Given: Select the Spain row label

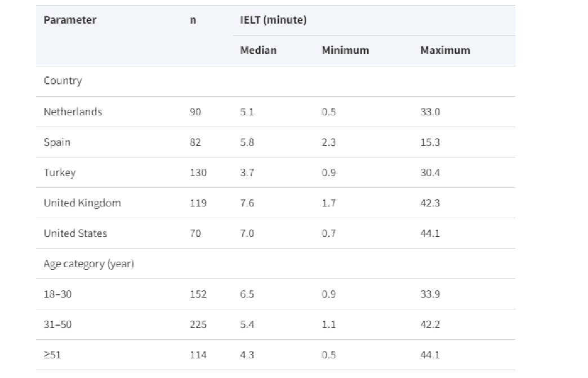Looking at the screenshot, I should click(x=57, y=142).
